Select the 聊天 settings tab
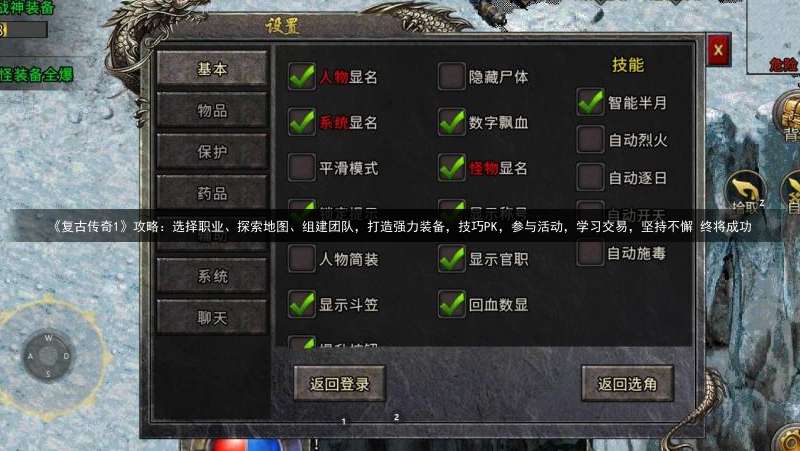Image resolution: width=800 pixels, height=451 pixels. (x=212, y=318)
